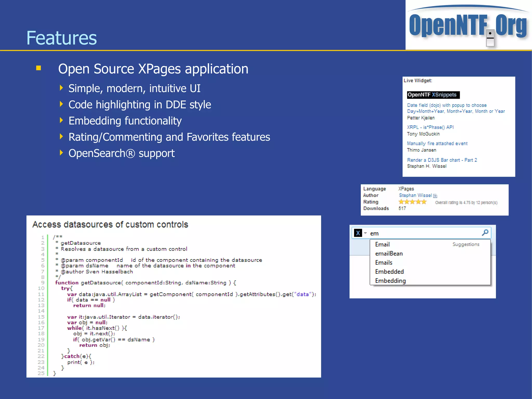Select the 'Embedding' suggestion

pos(390,281)
